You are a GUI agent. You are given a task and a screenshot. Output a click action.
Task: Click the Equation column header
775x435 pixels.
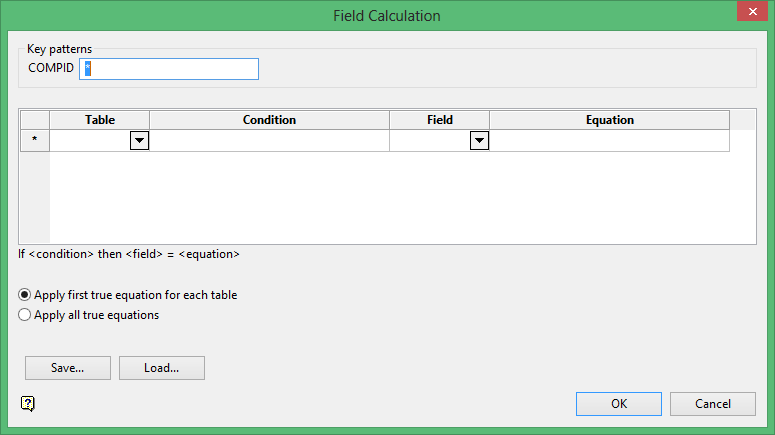610,120
